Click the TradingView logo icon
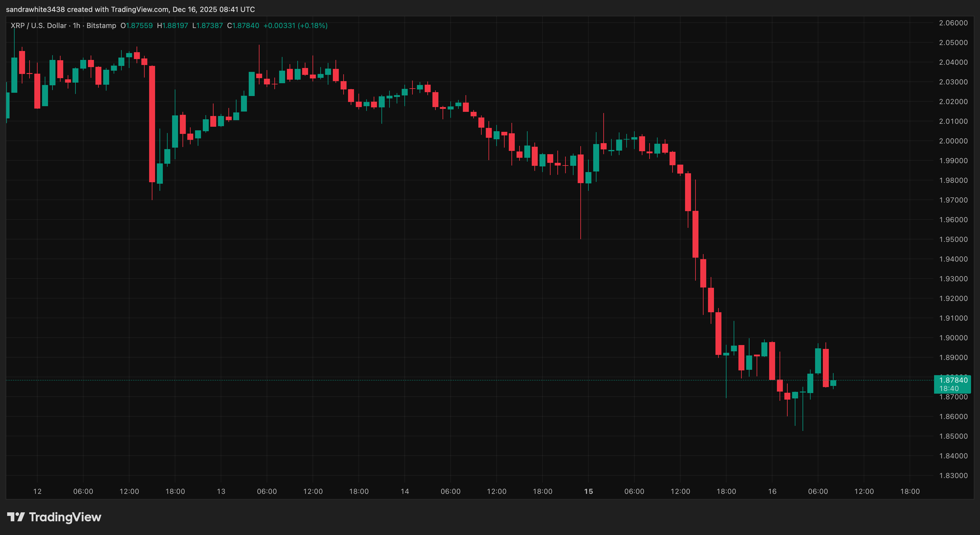This screenshot has width=980, height=535. pos(16,517)
